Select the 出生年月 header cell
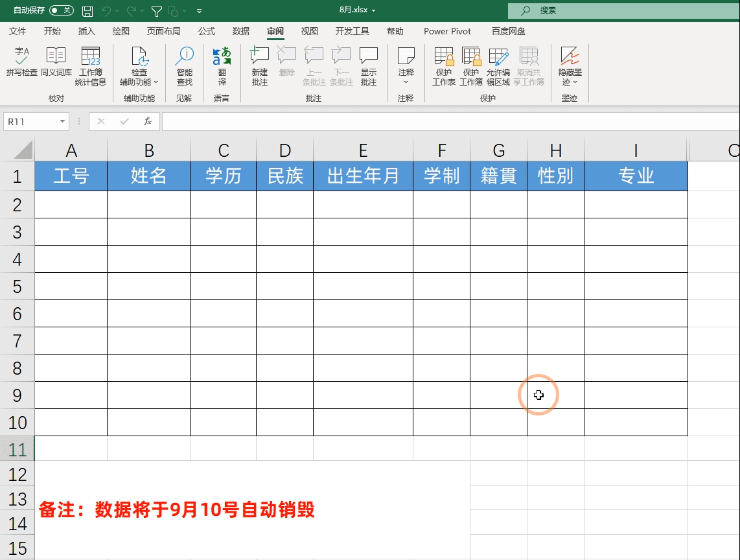This screenshot has width=740, height=560. pos(363,176)
